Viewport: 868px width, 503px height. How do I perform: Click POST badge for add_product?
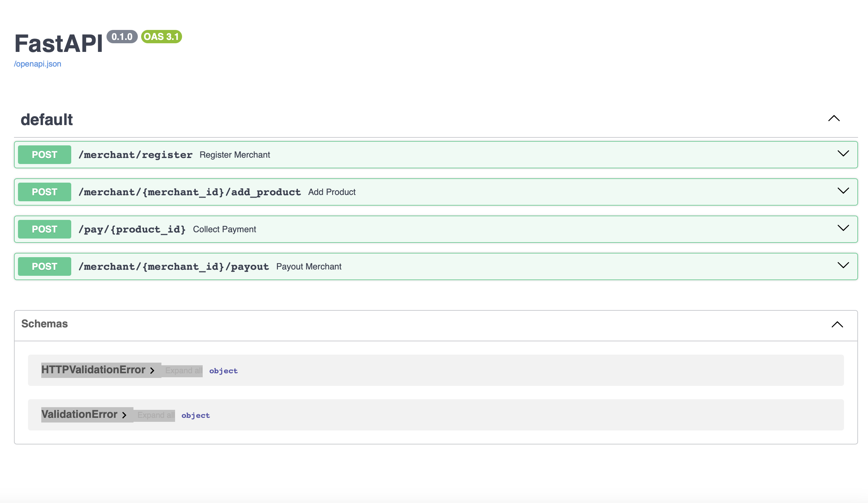[45, 192]
